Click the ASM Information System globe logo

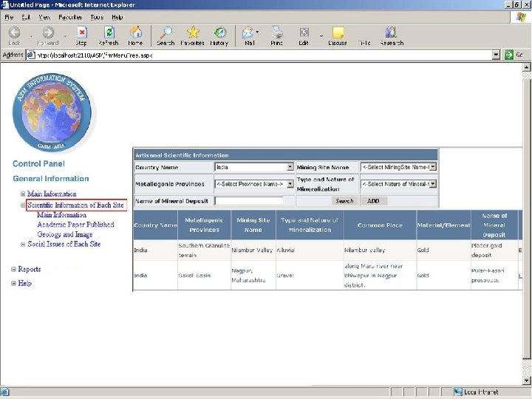tap(52, 112)
